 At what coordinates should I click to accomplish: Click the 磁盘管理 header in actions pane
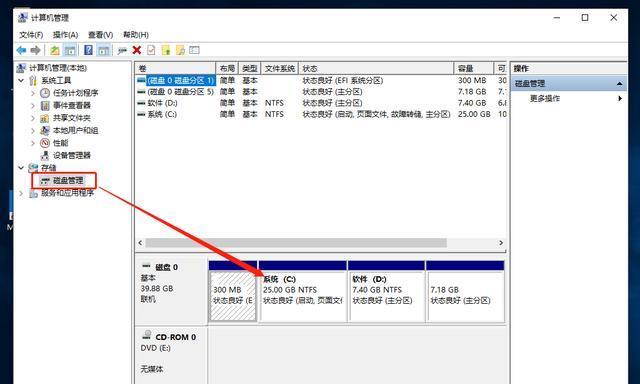(x=569, y=84)
